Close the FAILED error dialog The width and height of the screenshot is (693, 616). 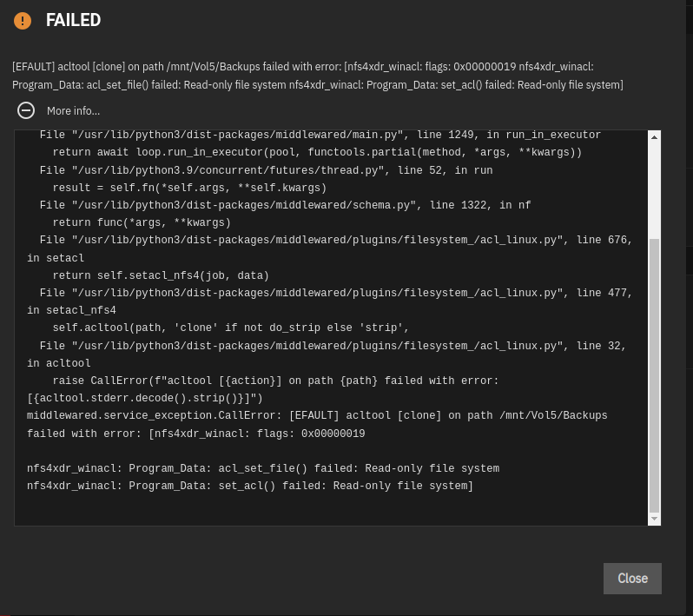(632, 579)
